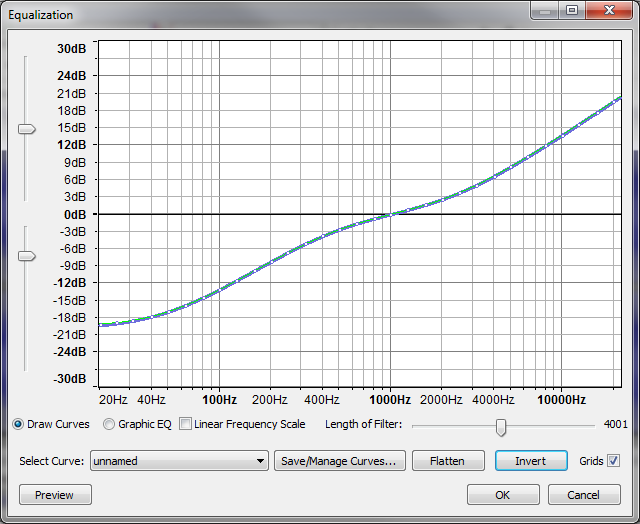
Task: Click the 12dB axis label
Action: [72, 144]
